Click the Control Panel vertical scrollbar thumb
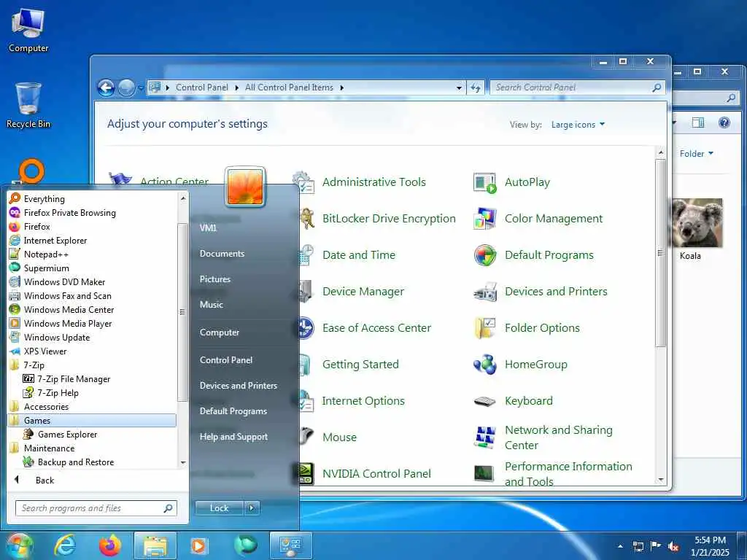 pyautogui.click(x=660, y=253)
